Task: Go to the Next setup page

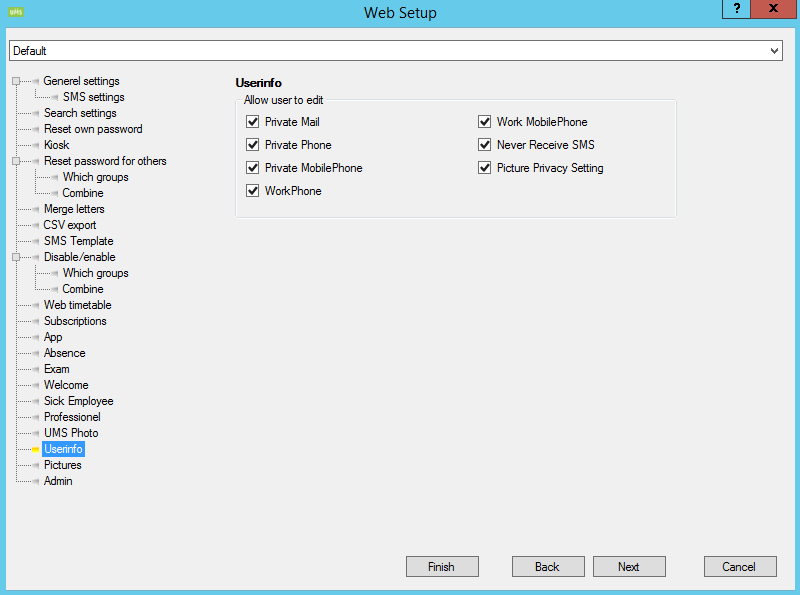Action: (x=629, y=567)
